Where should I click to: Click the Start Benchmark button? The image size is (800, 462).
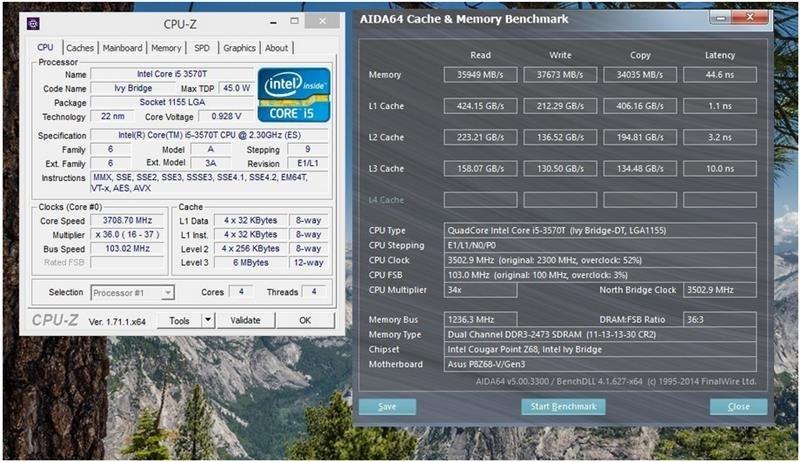coord(563,406)
